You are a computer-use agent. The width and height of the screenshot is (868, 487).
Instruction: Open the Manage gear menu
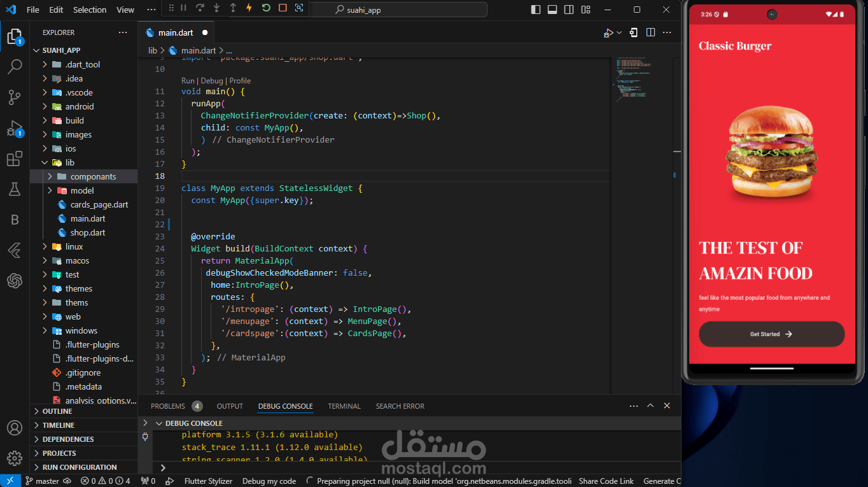tap(15, 458)
